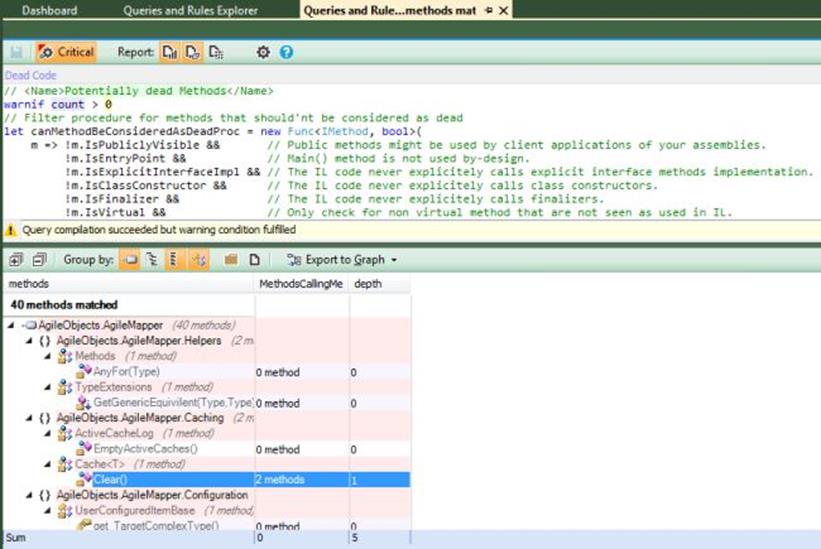Open query settings with the gear icon
821x549 pixels.
[263, 52]
